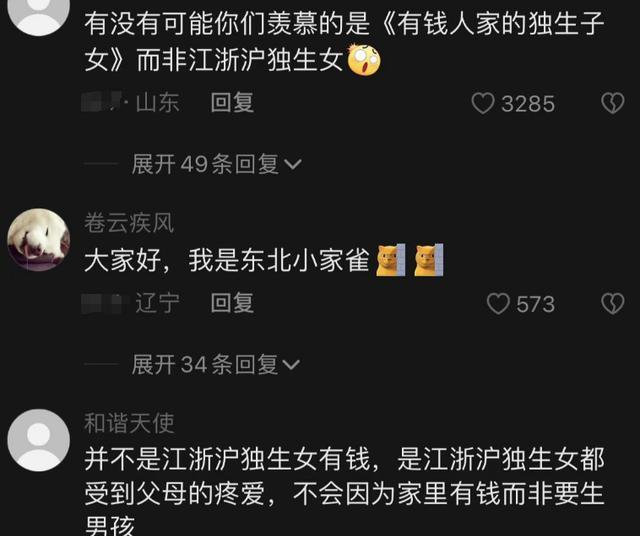Open 和谐天使's default avatar

tap(39, 440)
